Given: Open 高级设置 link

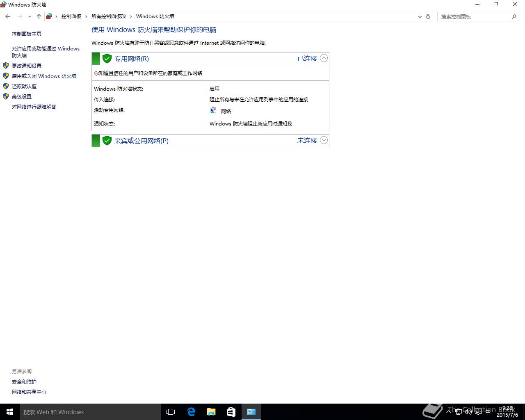Looking at the screenshot, I should pyautogui.click(x=22, y=96).
